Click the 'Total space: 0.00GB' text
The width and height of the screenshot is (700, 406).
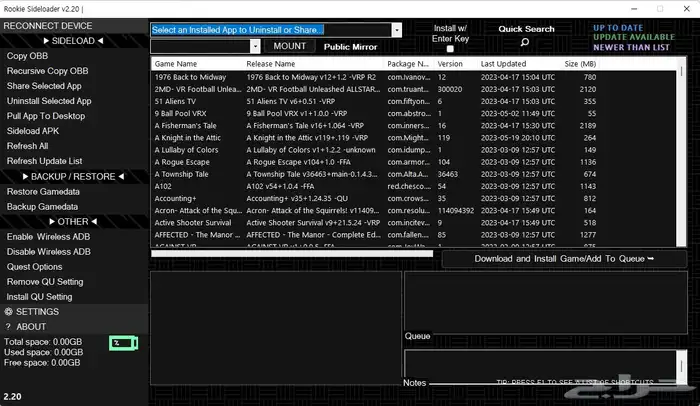click(x=43, y=342)
